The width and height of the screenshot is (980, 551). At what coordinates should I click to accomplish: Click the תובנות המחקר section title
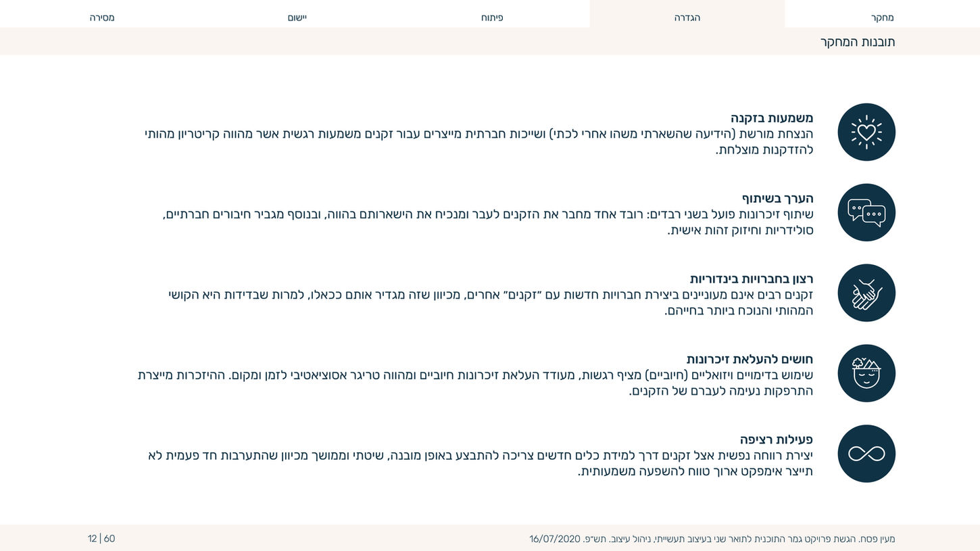(x=858, y=42)
